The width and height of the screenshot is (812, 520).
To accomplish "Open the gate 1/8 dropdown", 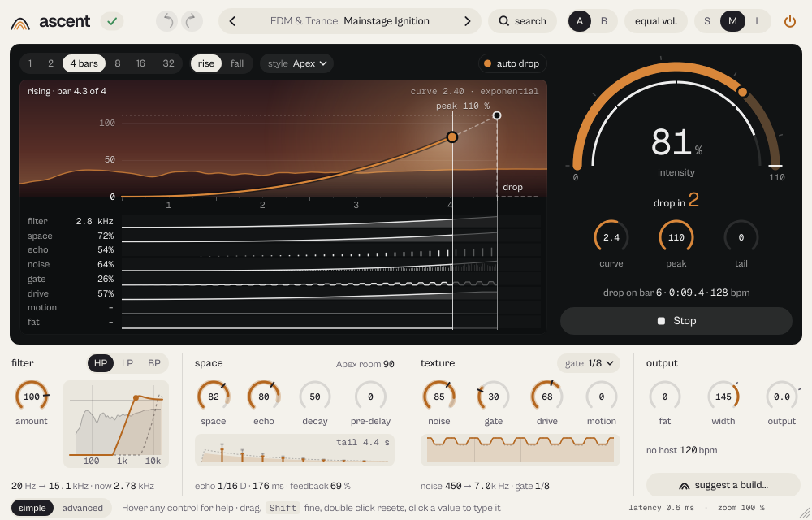I will pos(589,363).
